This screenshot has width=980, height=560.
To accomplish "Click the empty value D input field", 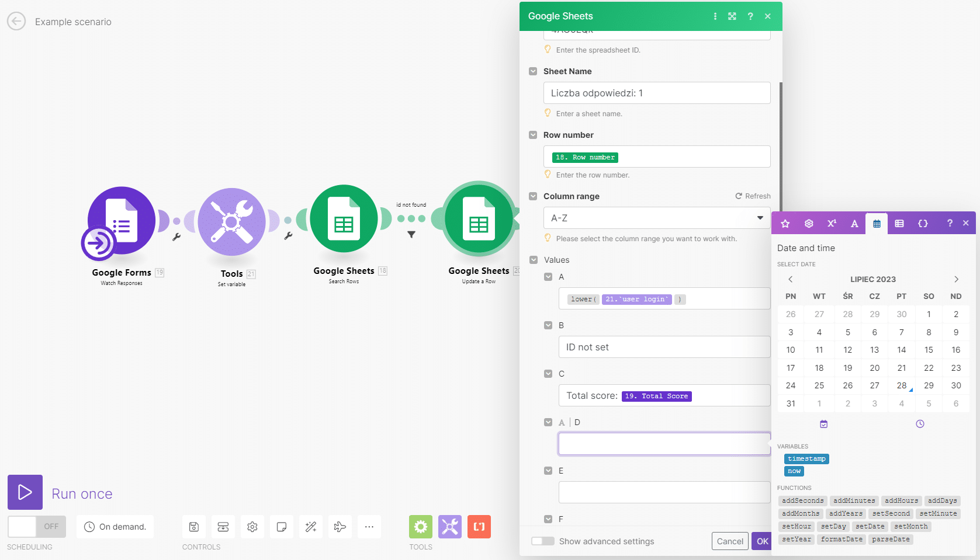I will coord(664,444).
